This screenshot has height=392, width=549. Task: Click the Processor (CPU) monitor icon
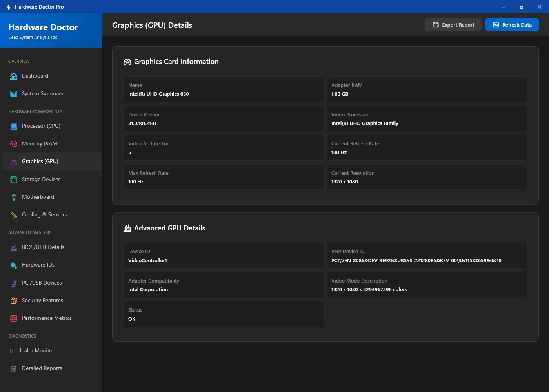point(14,126)
